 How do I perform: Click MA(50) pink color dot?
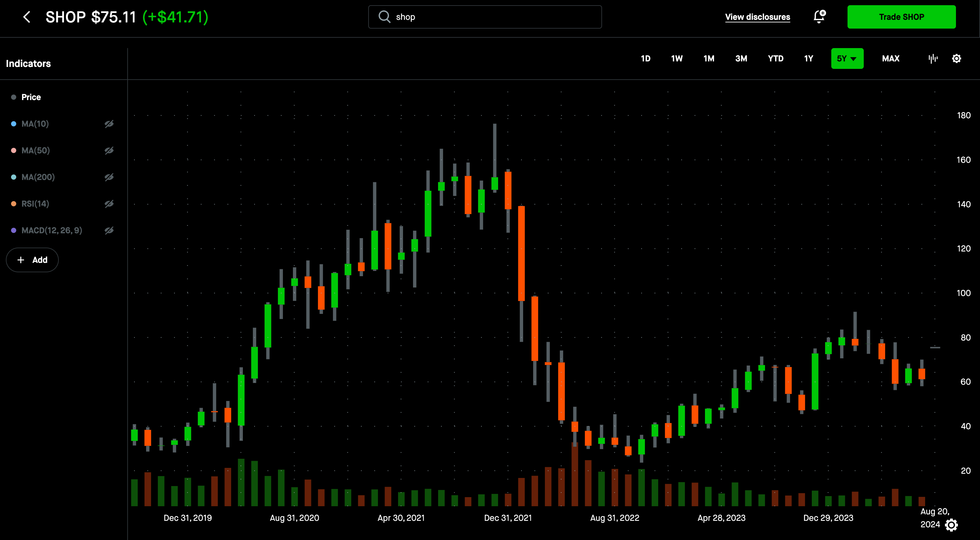click(x=14, y=150)
